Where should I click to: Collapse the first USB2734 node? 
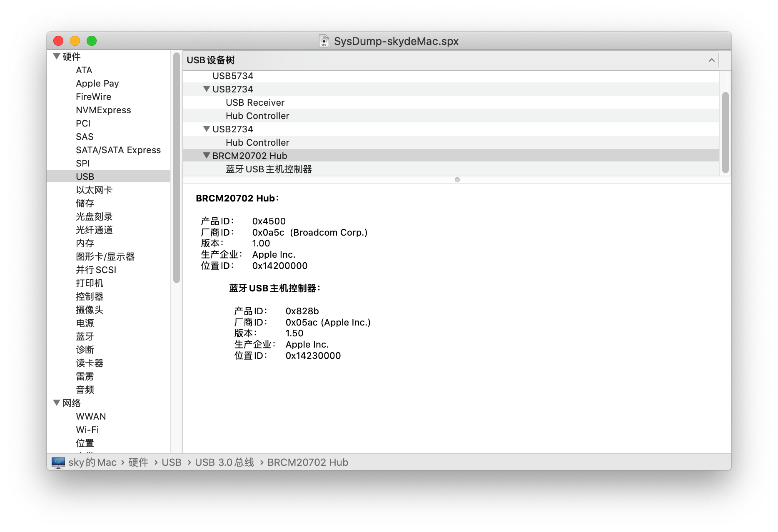click(x=206, y=89)
